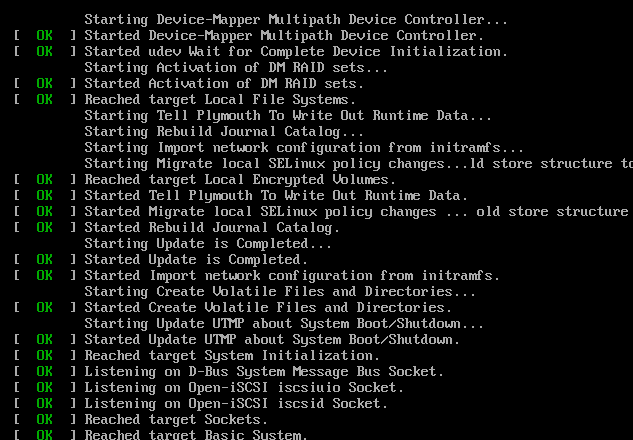The height and width of the screenshot is (440, 633).
Task: Click OK beside 'Listening on Open-iSCSI iscsid Socket'
Action: coord(44,403)
